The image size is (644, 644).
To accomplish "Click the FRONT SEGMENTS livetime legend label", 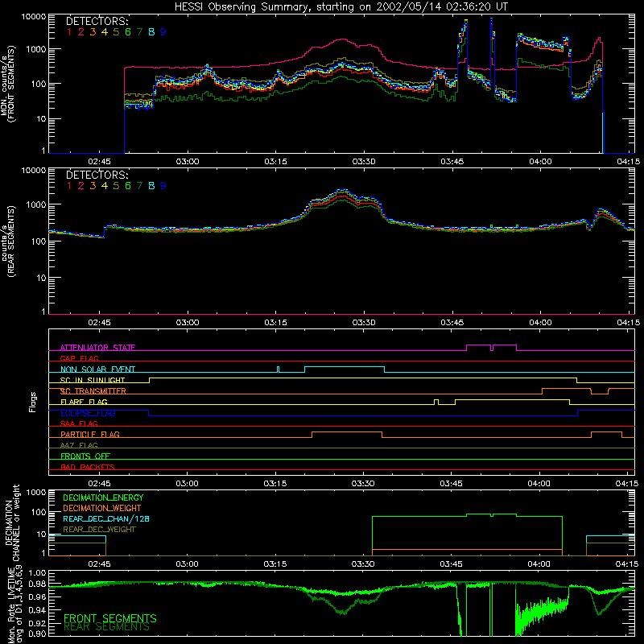I will pos(110,618).
